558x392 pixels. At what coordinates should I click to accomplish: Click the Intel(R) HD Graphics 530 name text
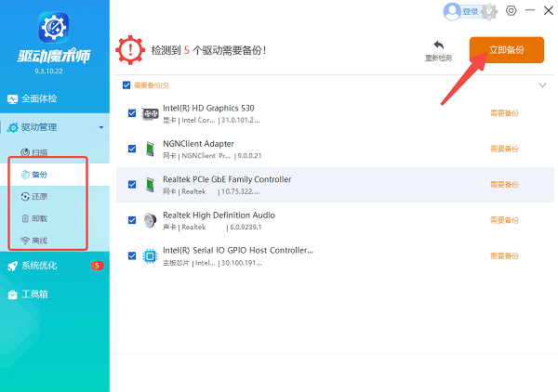pos(208,108)
